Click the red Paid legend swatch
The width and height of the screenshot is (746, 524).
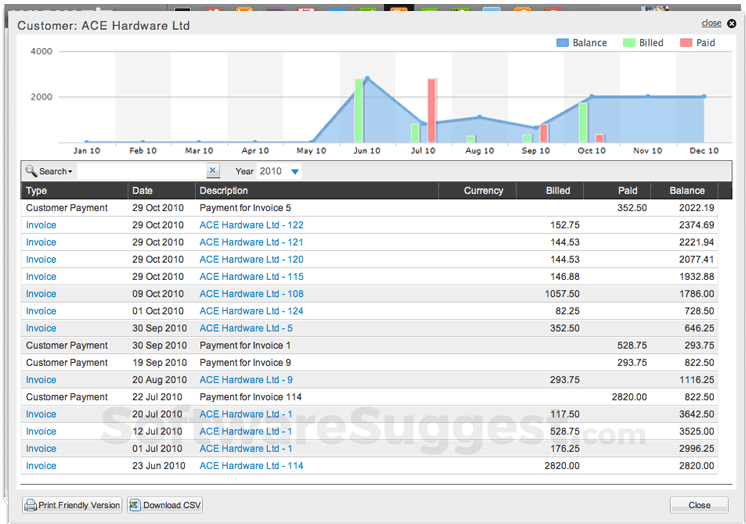click(x=686, y=43)
